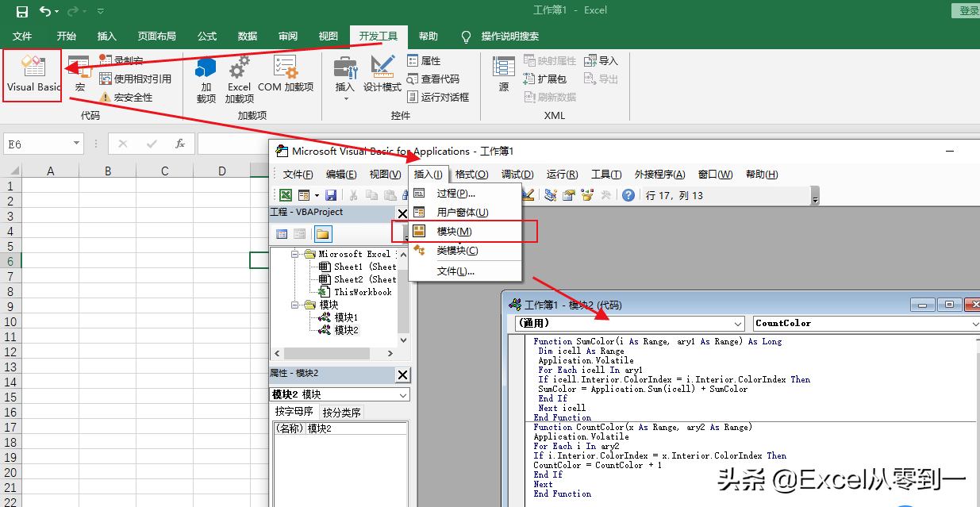The image size is (980, 507).
Task: Open the CountColor procedure dropdown
Action: (975, 323)
